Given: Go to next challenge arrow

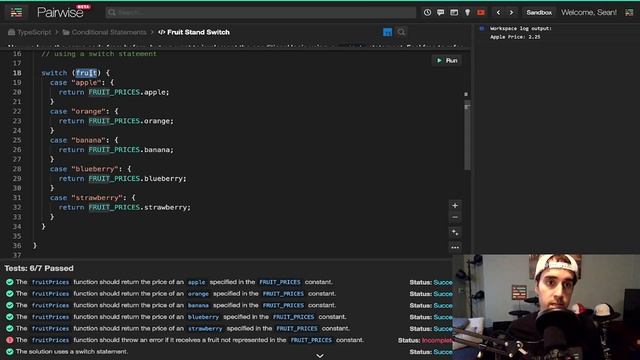Looking at the screenshot, I should pyautogui.click(x=511, y=13).
